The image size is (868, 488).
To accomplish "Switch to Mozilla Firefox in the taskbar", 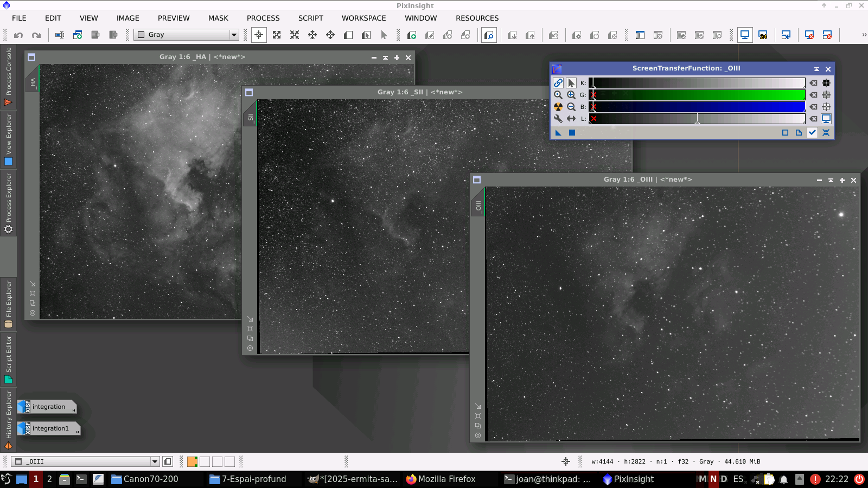I will [x=441, y=479].
